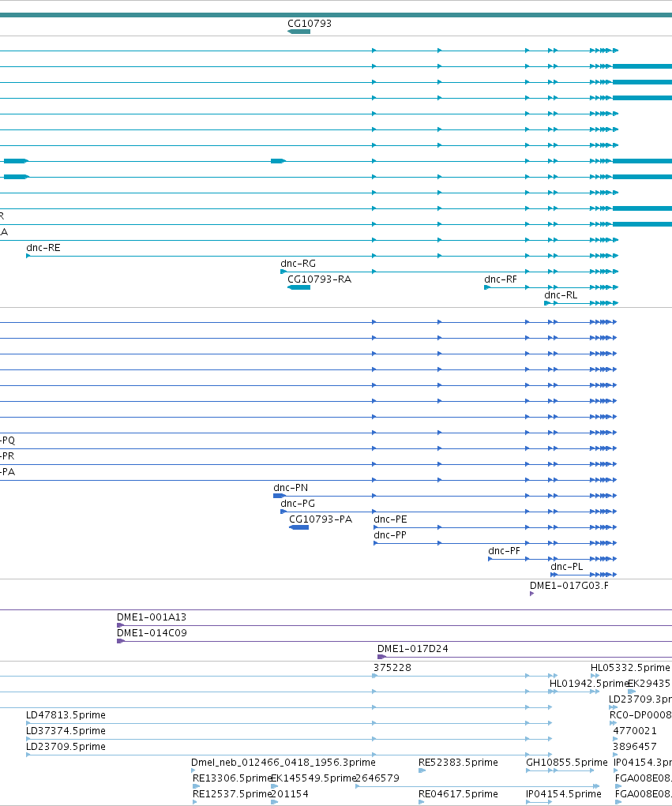This screenshot has width=672, height=806.
Task: Click the HL05332.5prime EST label
Action: click(630, 668)
